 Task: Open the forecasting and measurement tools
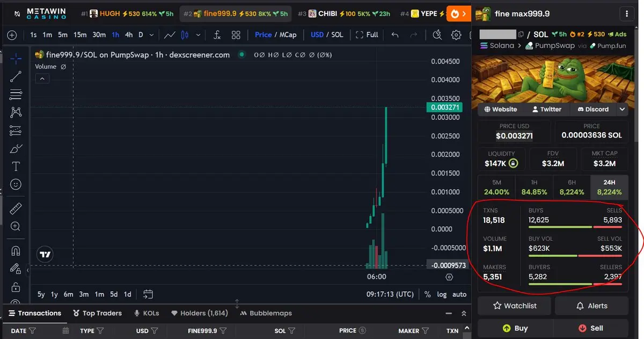(16, 131)
